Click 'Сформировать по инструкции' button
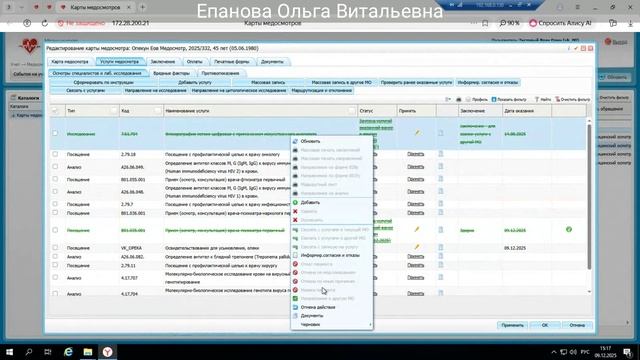Image resolution: width=640 pixels, height=360 pixels. [x=104, y=82]
